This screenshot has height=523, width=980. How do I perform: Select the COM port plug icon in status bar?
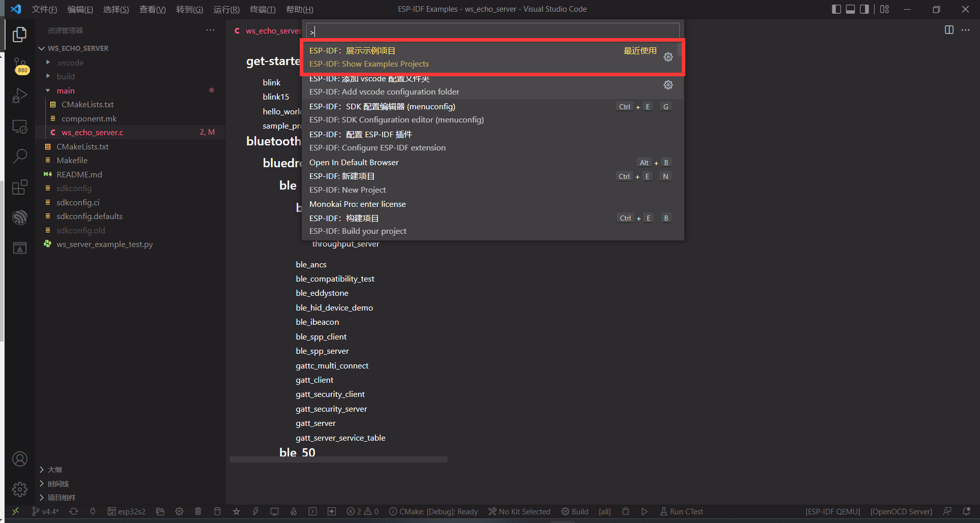tap(92, 511)
